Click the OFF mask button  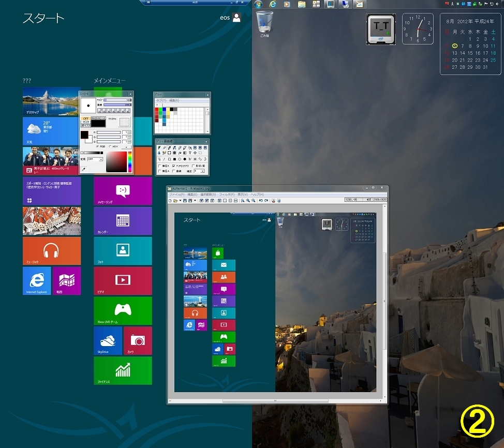click(85, 118)
